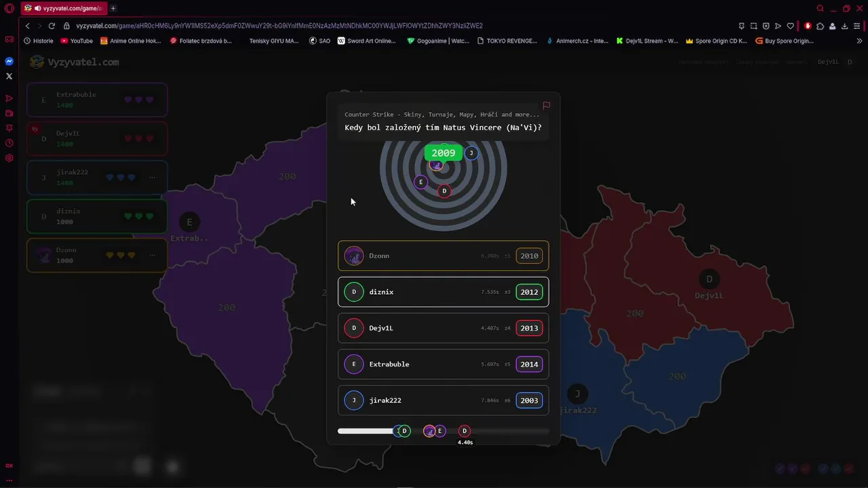This screenshot has width=868, height=488.
Task: Open sidebar Settings gear icon
Action: tap(9, 158)
